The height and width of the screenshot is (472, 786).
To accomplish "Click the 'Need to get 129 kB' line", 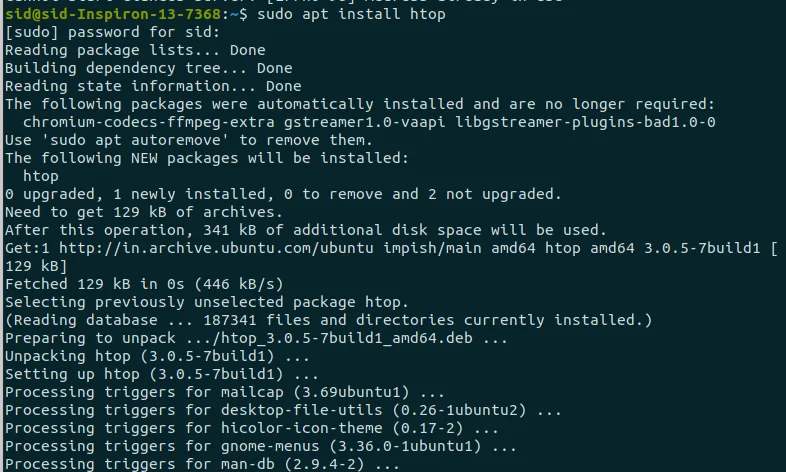I will [144, 212].
